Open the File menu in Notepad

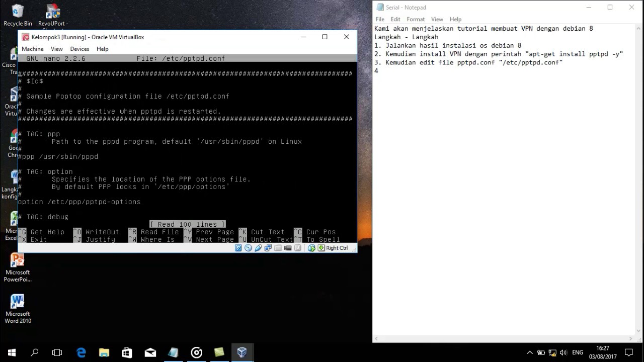(380, 19)
